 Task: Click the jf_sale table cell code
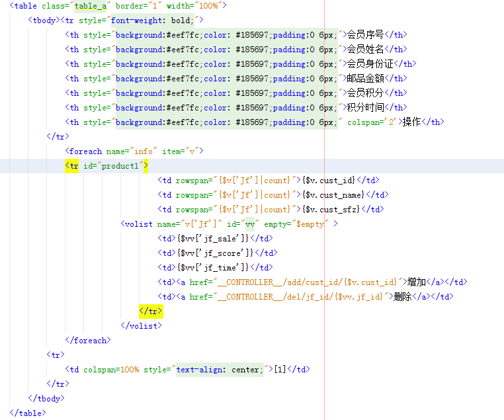point(214,239)
